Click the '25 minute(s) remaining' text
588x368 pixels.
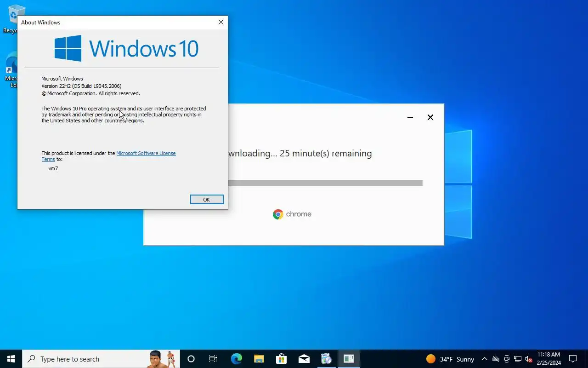[326, 154]
